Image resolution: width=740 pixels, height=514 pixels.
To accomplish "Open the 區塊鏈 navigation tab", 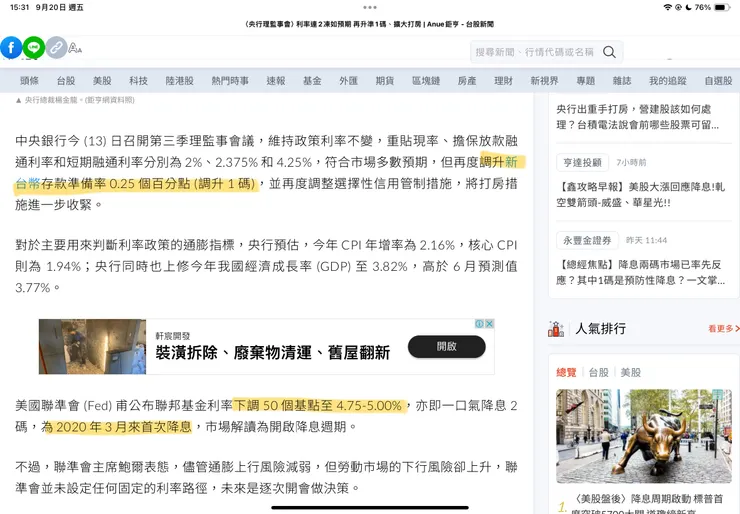I will click(426, 81).
